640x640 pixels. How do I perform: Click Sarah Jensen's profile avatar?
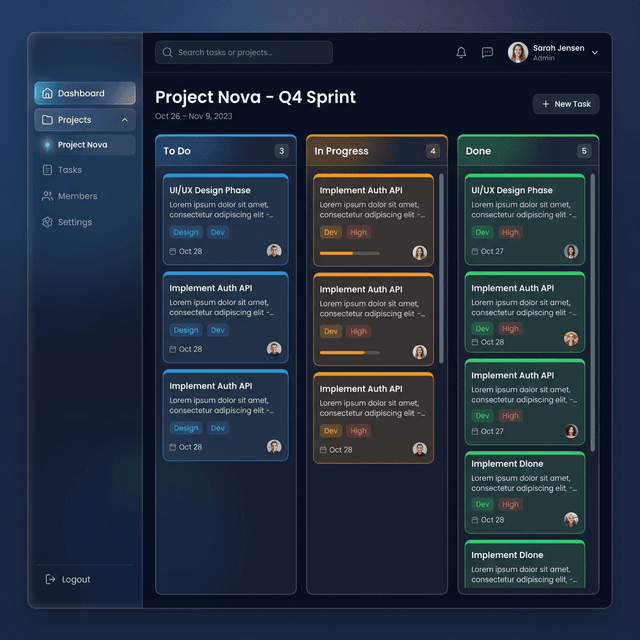pyautogui.click(x=518, y=52)
